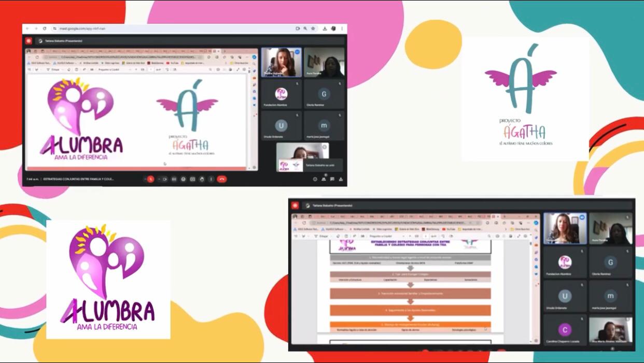
Task: Select Gloria Ramirez tile in the upper Meet
Action: 324,94
